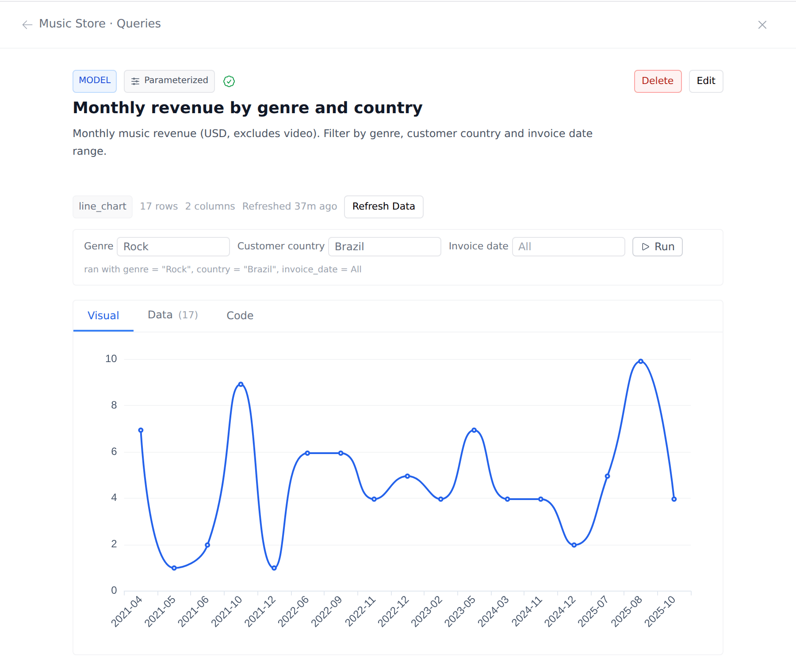Click 'Refreshed 37m ago' text

[x=290, y=206]
